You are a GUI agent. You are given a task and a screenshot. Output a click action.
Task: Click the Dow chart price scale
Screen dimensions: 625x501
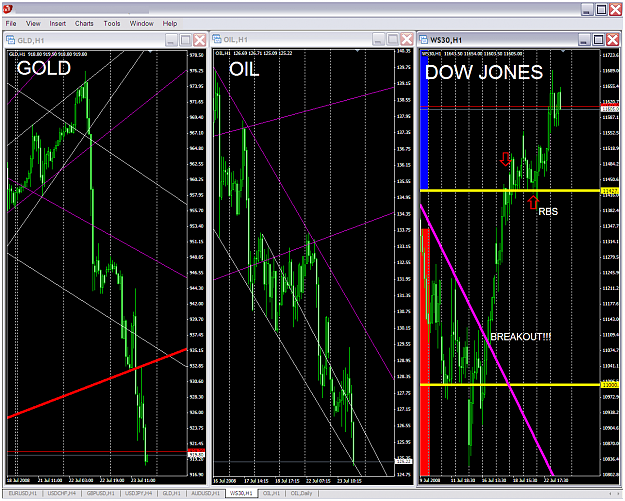pos(610,263)
